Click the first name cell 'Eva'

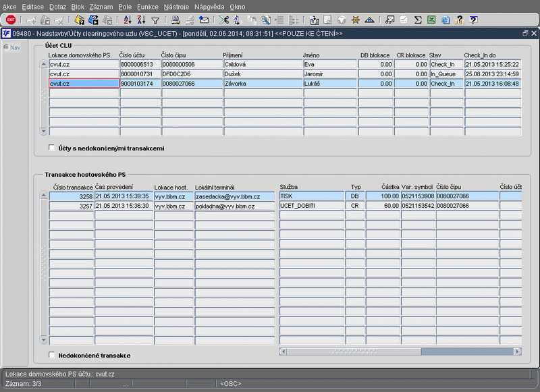pyautogui.click(x=330, y=64)
